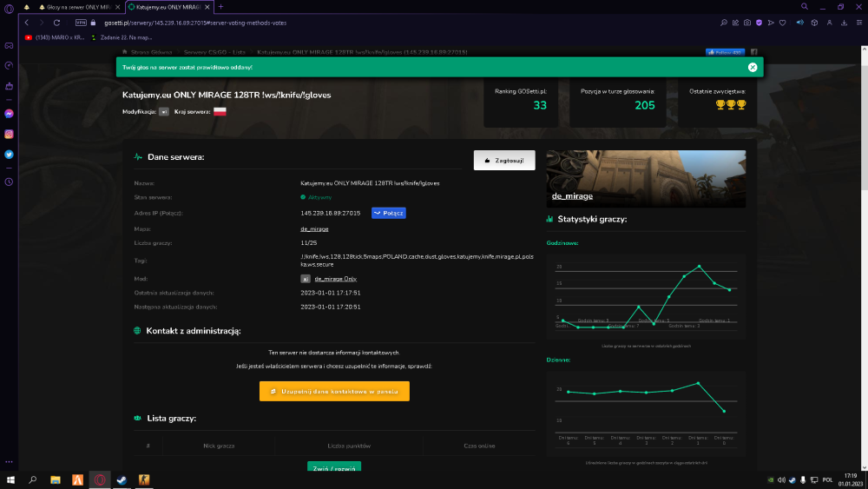Click the blue Połącz connect button
The height and width of the screenshot is (489, 868).
click(389, 213)
